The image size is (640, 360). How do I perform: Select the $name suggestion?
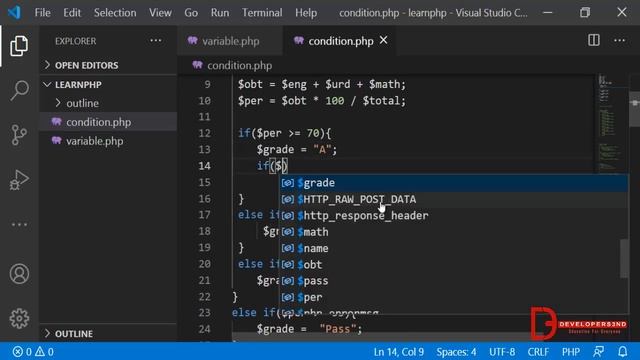coord(453,248)
